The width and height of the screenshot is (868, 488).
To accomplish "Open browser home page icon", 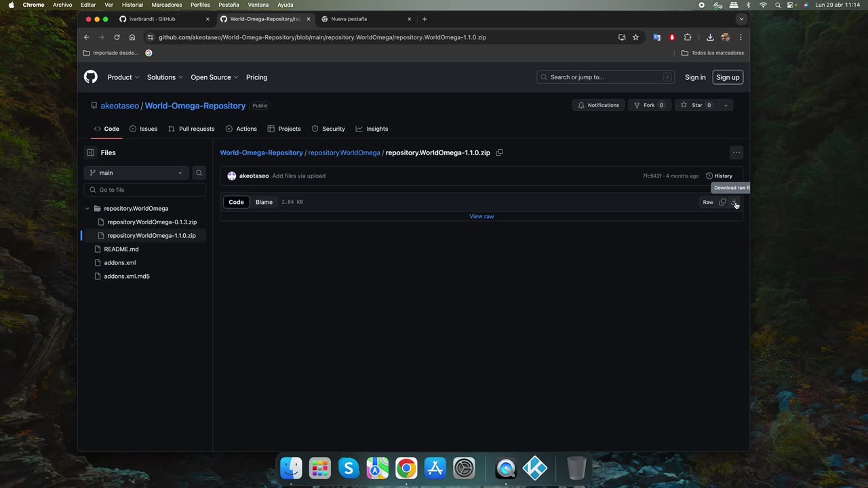I will (132, 37).
